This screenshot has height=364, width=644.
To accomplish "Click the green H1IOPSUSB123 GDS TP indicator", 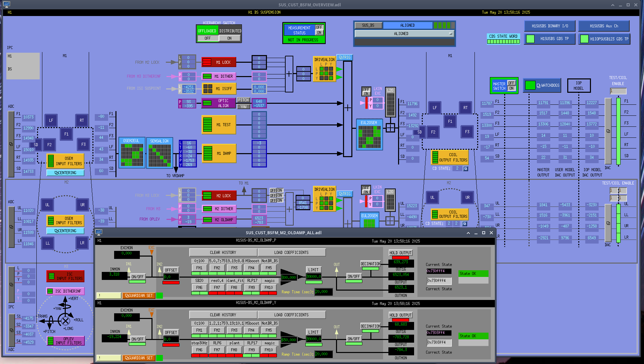I will [x=584, y=39].
